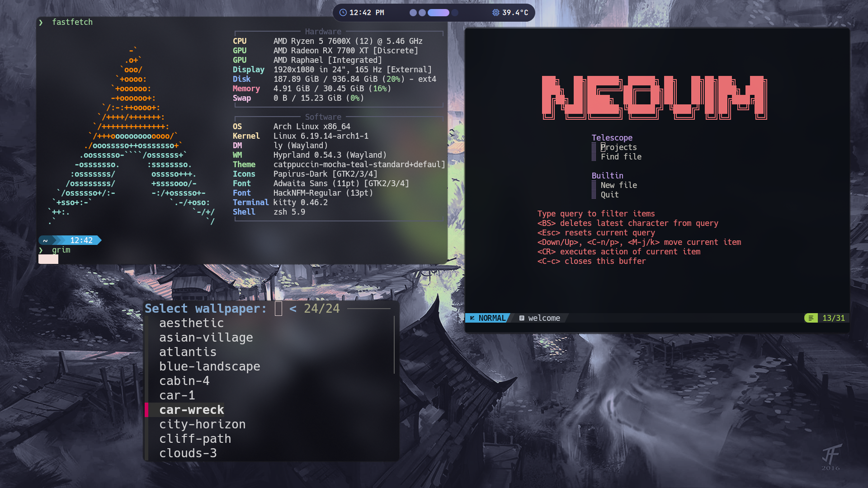
Task: Click the 39.4°C temperature reading
Action: (515, 13)
